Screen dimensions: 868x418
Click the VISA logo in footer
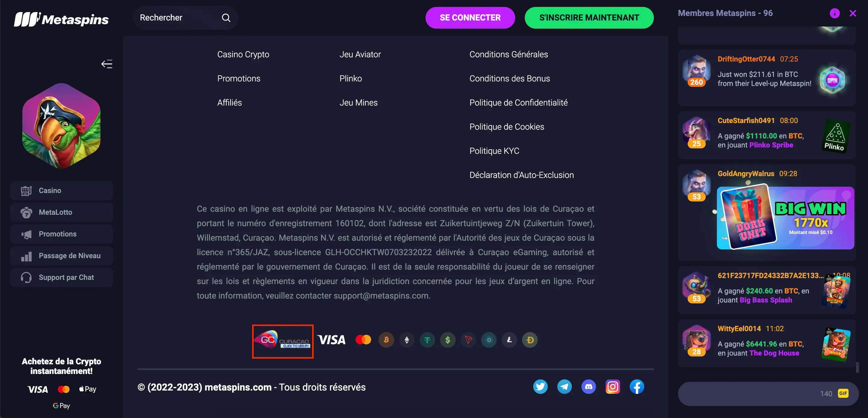click(x=331, y=340)
